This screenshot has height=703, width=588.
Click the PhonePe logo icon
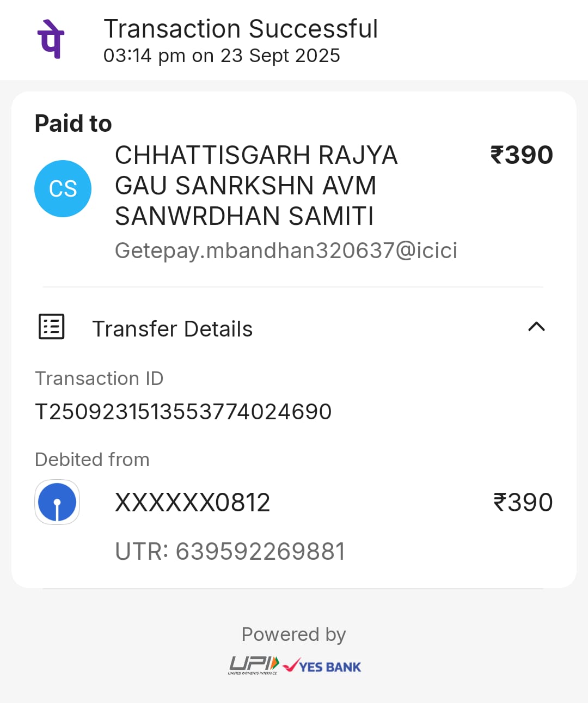51,39
